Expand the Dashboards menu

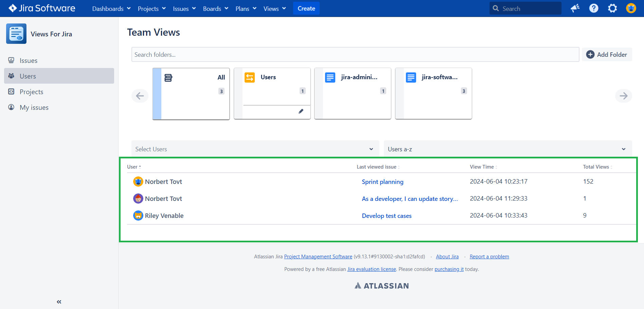point(111,8)
